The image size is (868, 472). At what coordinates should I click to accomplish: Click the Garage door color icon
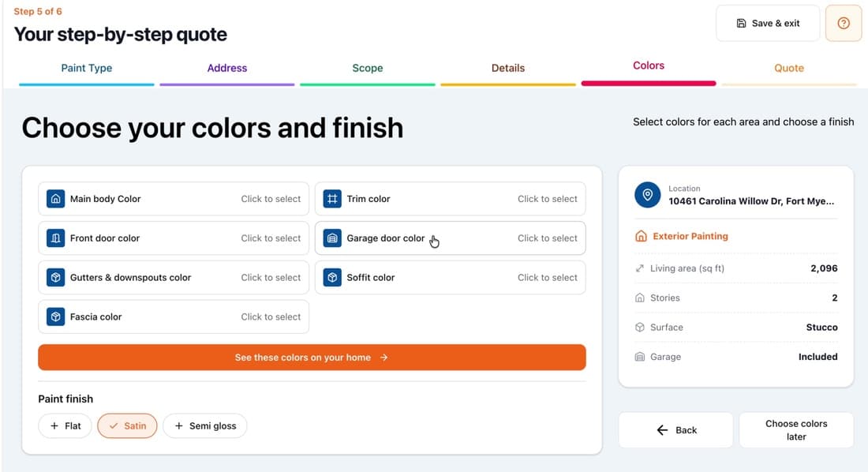(332, 238)
